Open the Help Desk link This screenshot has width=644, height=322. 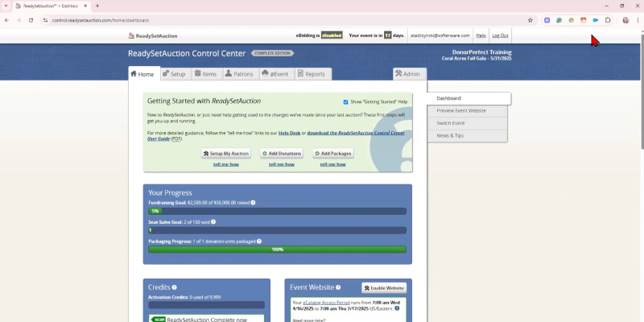click(x=290, y=133)
